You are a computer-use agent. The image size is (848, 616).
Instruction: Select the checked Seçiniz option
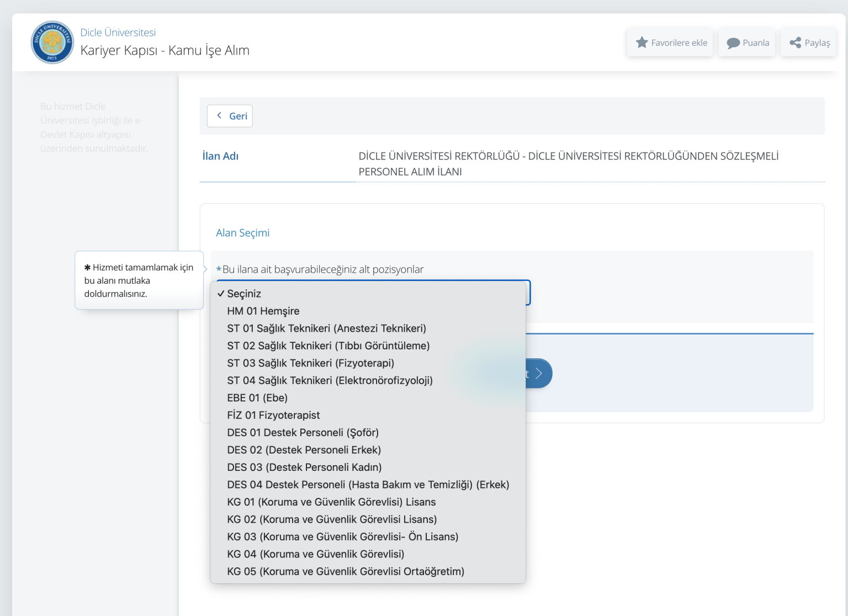244,294
